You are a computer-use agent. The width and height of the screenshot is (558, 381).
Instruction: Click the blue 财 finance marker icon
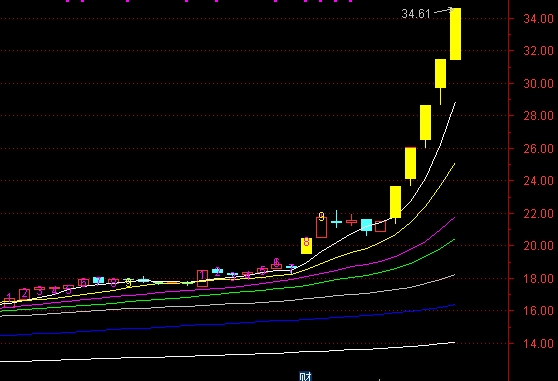305,376
